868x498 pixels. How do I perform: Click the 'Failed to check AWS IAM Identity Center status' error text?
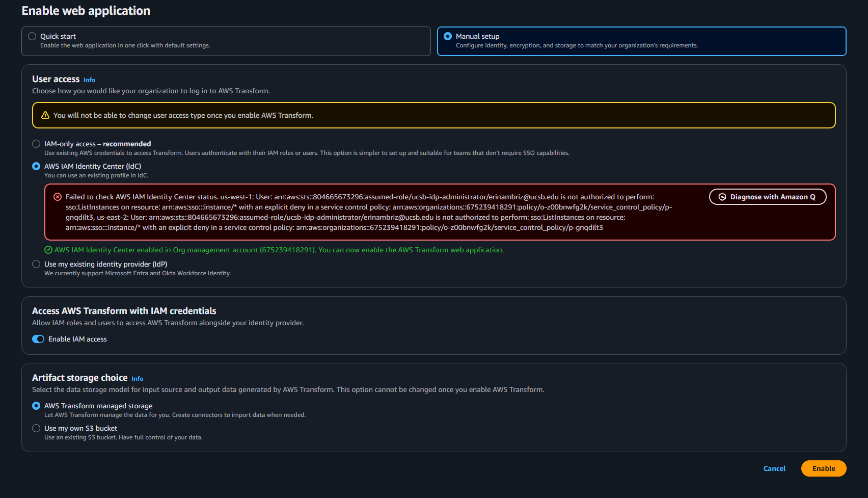[x=369, y=212]
